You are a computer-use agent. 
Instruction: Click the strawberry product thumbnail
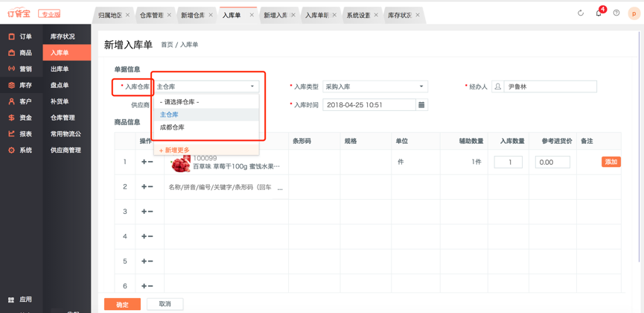[180, 163]
